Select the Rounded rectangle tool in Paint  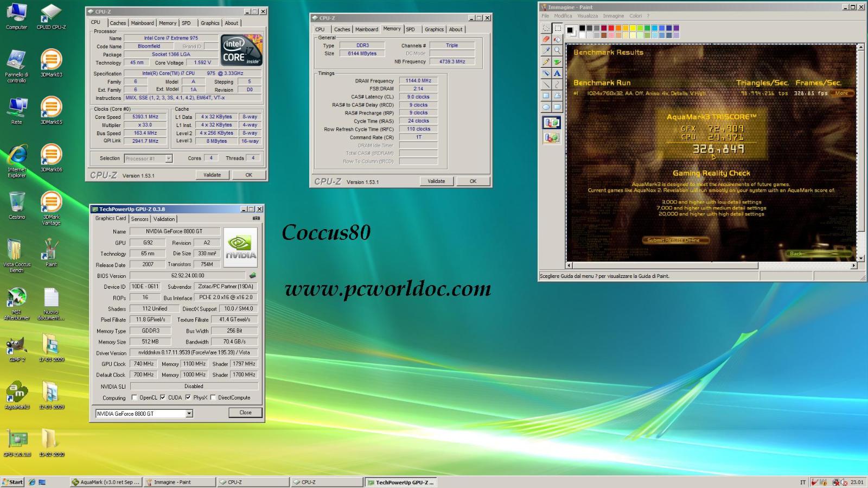pyautogui.click(x=557, y=107)
